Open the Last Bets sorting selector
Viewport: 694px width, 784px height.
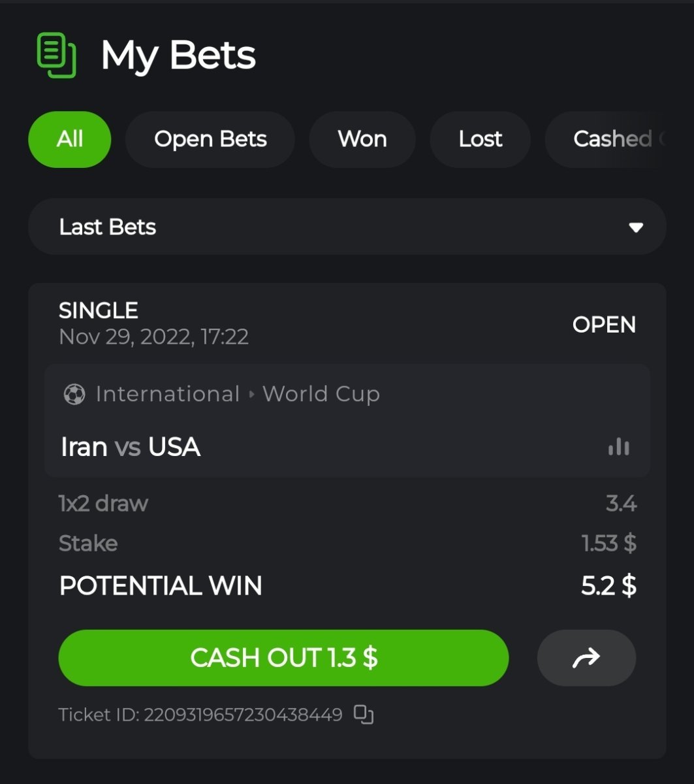click(347, 227)
